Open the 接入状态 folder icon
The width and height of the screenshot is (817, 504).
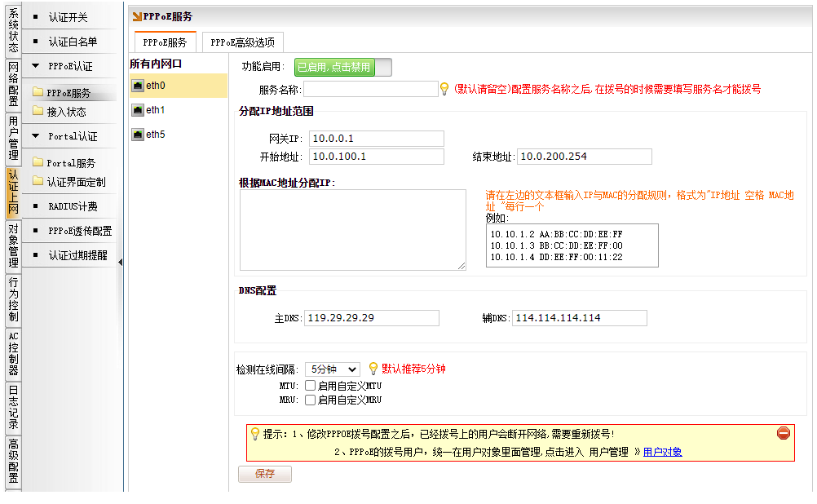[38, 112]
